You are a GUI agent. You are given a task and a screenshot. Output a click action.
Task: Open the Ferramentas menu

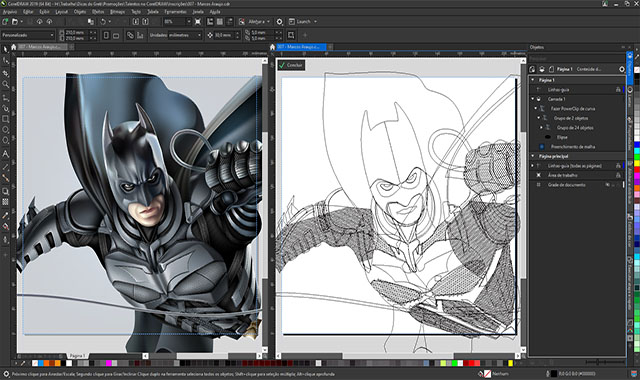[176, 12]
